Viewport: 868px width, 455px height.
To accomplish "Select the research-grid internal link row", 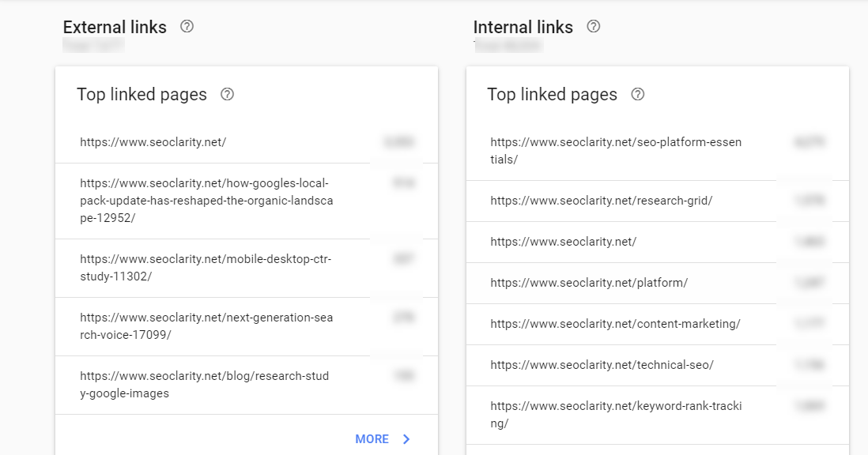I will 658,201.
